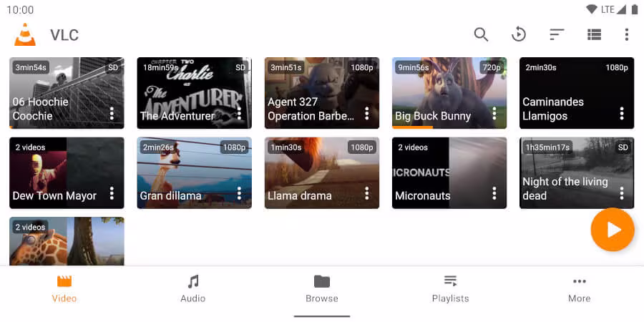Open the search magnifier icon
Image resolution: width=644 pixels, height=322 pixels.
481,34
